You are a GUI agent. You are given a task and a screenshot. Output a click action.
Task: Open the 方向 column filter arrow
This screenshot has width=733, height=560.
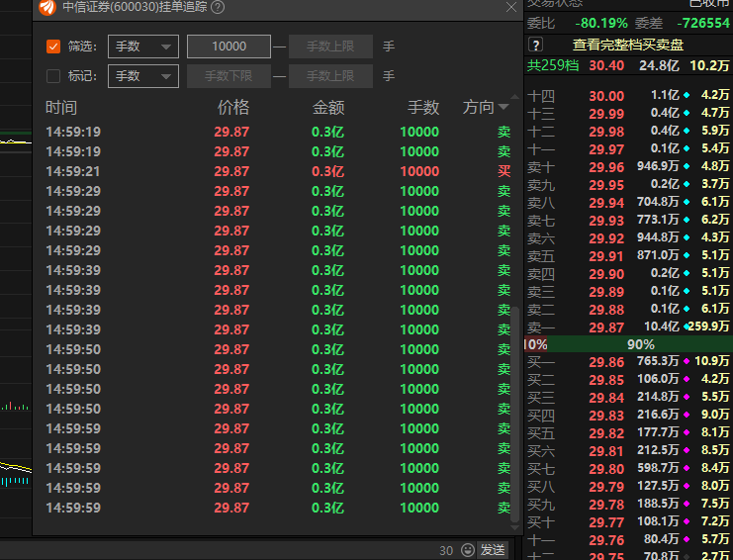(504, 108)
